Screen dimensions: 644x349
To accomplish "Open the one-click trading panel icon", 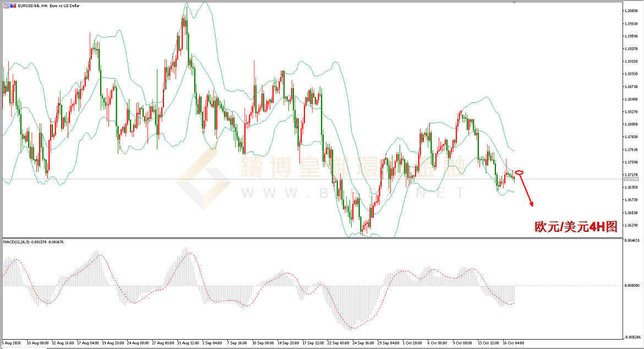I will coord(6,6).
